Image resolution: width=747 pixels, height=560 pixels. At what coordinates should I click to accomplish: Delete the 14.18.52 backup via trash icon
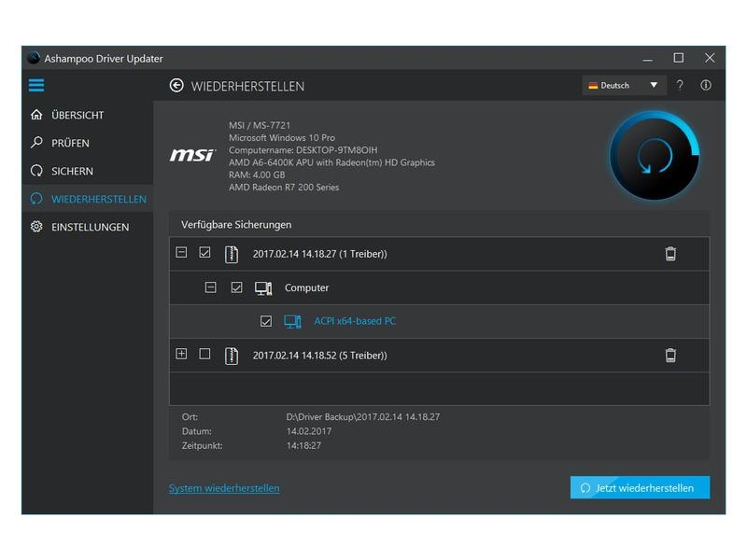[x=670, y=356]
